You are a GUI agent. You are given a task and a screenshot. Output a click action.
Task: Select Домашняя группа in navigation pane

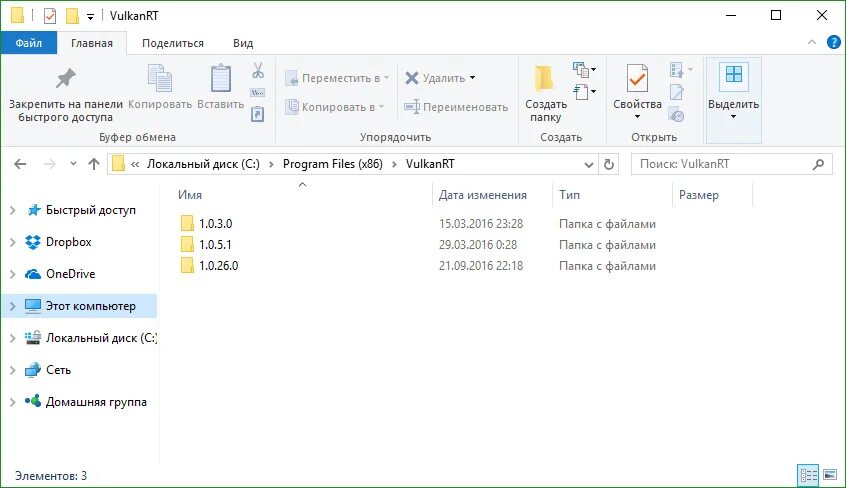[x=85, y=402]
